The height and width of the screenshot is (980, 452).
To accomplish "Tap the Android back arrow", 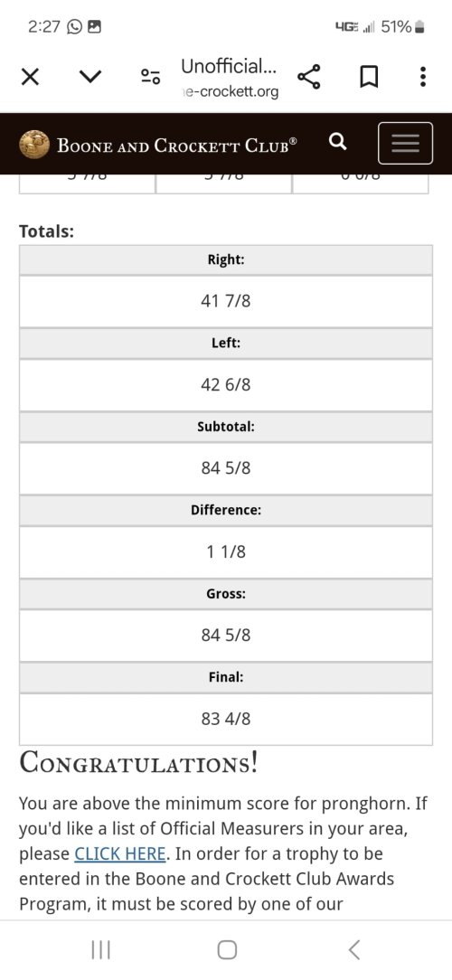I will pyautogui.click(x=353, y=950).
